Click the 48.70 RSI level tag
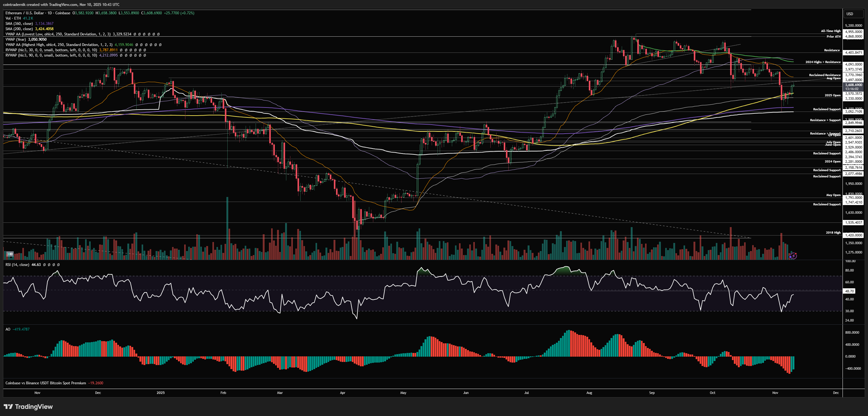 pos(849,291)
